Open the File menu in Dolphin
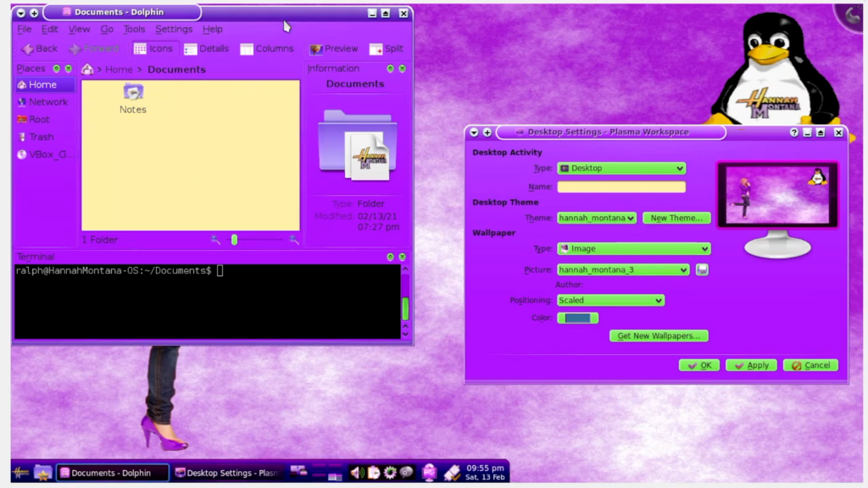Screen dimensions: 868x488 click(25, 30)
